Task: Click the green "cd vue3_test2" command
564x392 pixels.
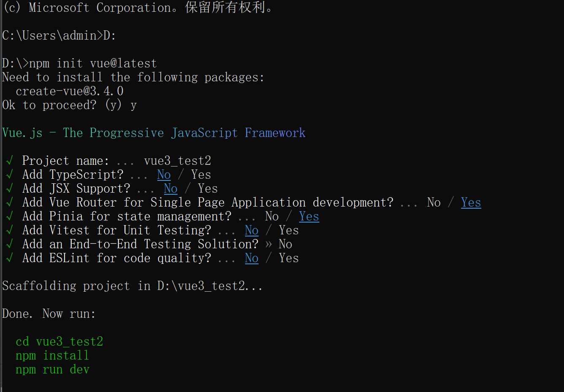Action: point(59,341)
